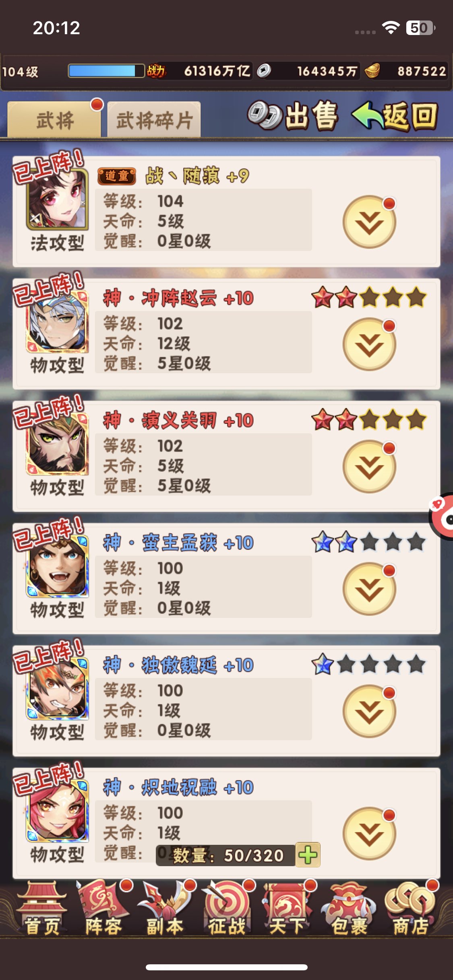The width and height of the screenshot is (453, 980).
Task: Open the 副本 dungeon icon
Action: [x=165, y=909]
